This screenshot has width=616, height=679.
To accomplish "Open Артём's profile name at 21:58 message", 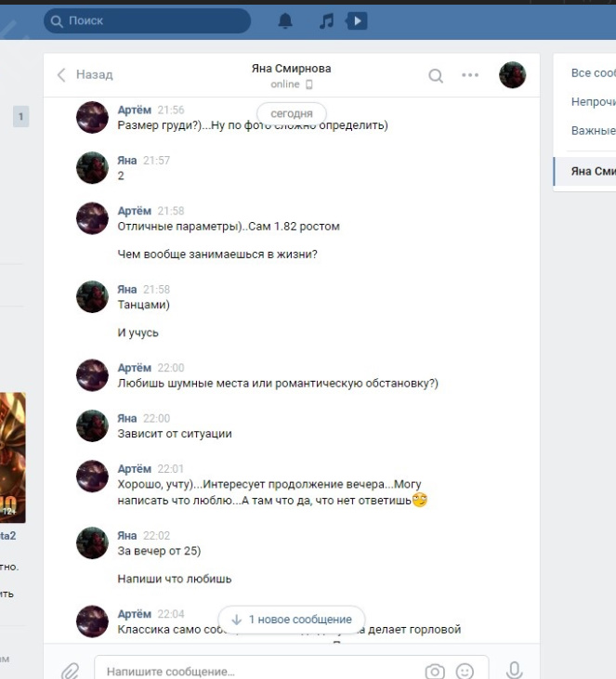I will point(135,211).
